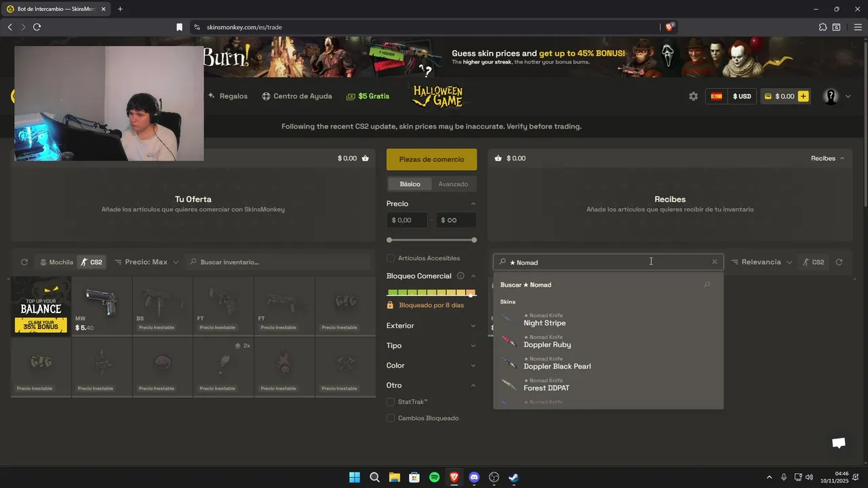Open Centro de Ayuda nav item

pyautogui.click(x=297, y=96)
